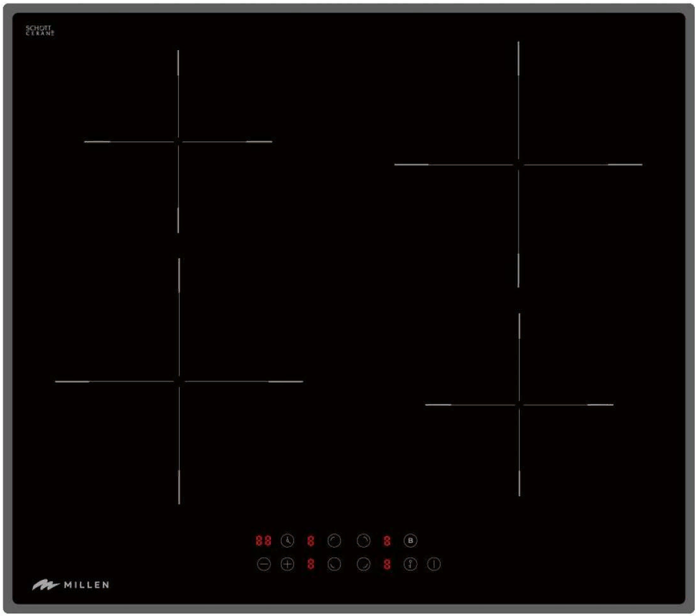Touch center of the front-left cooking zone

click(x=179, y=381)
